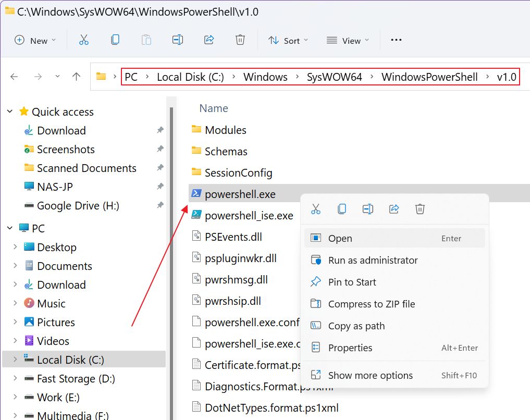Open the Sort dropdown
The width and height of the screenshot is (530, 420).
[288, 40]
